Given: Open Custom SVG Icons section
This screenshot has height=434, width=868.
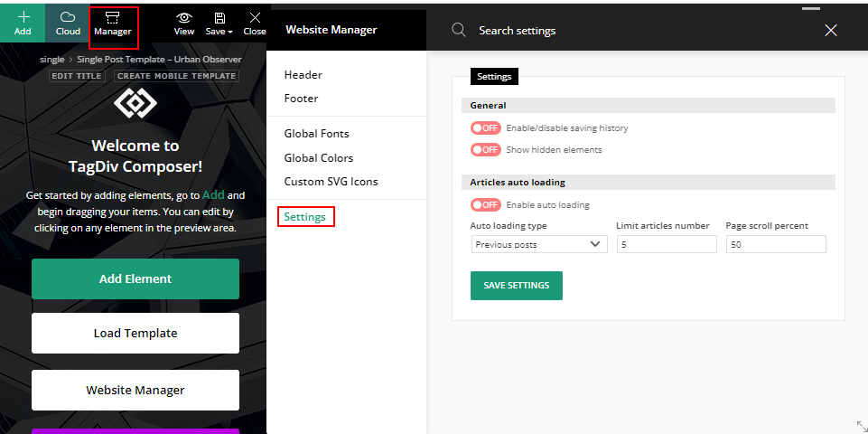Looking at the screenshot, I should coord(331,182).
